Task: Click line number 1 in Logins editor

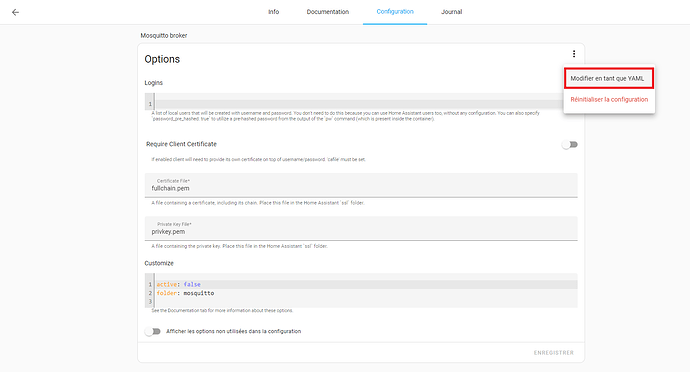Action: coord(150,104)
